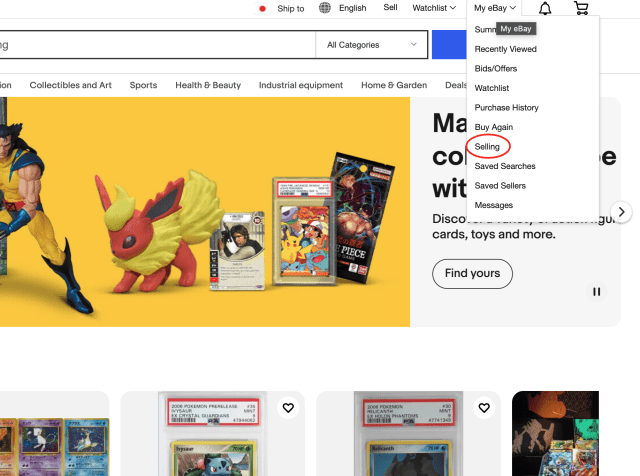Open the notifications bell icon
Viewport: 640px width, 476px height.
pyautogui.click(x=545, y=9)
